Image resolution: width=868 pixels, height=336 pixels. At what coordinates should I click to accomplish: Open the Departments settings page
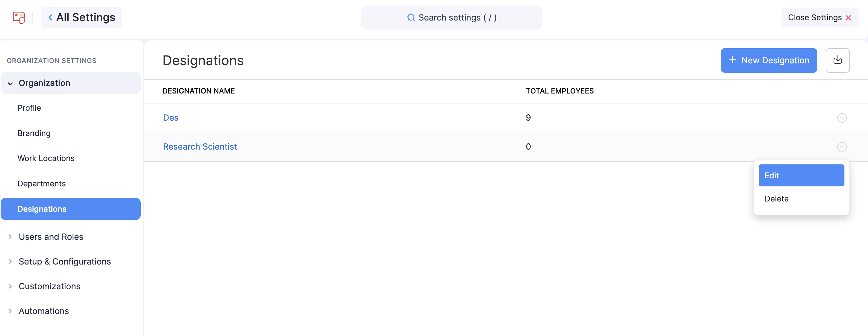point(41,183)
